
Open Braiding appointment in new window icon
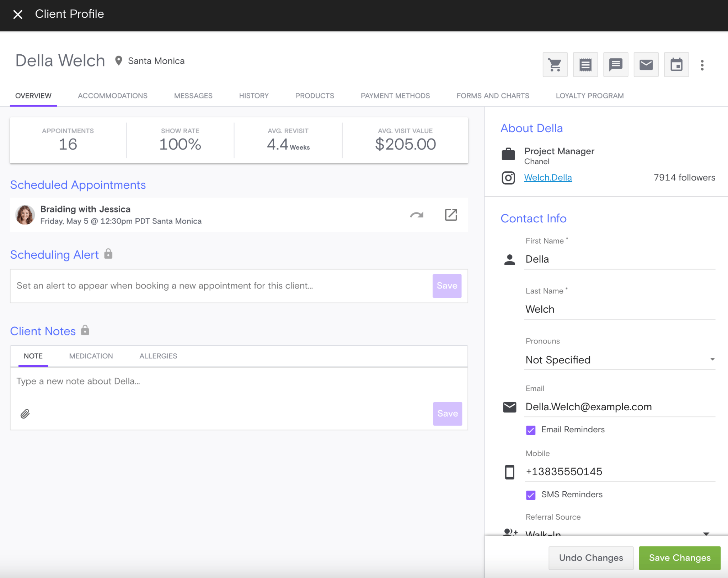[x=451, y=215]
